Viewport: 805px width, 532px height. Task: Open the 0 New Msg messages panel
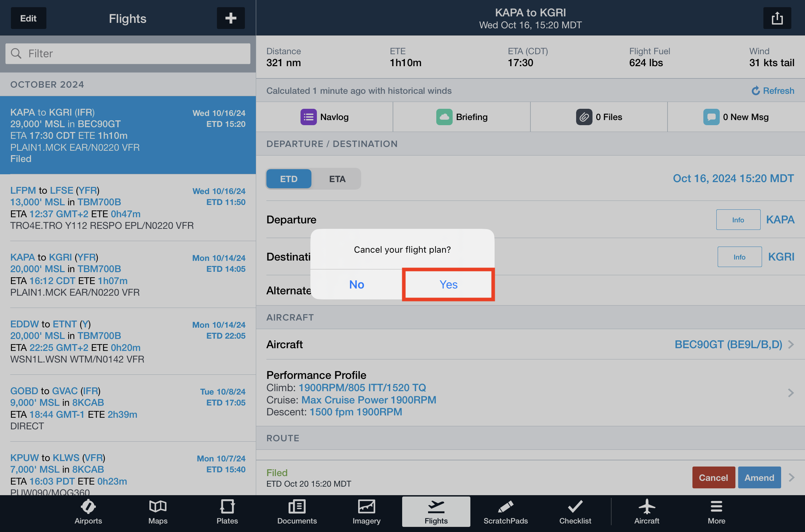[736, 117]
